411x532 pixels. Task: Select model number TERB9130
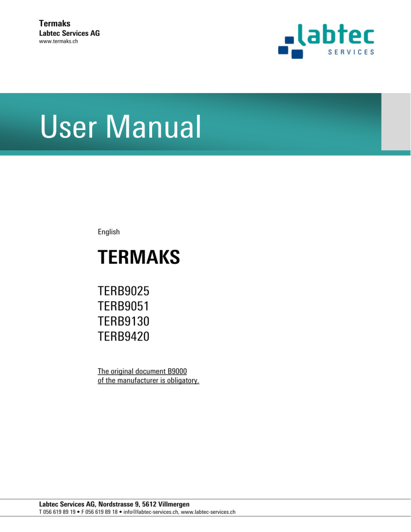[x=124, y=321]
